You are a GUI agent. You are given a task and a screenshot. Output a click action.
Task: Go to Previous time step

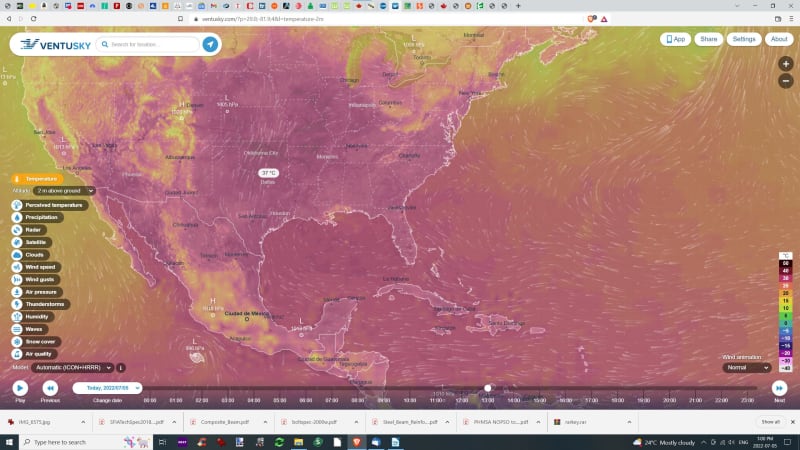tap(50, 388)
